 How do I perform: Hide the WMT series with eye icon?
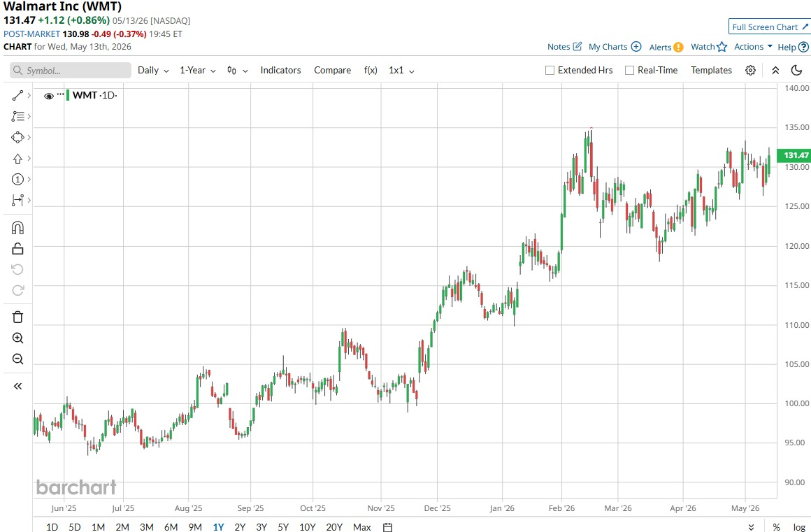point(49,96)
